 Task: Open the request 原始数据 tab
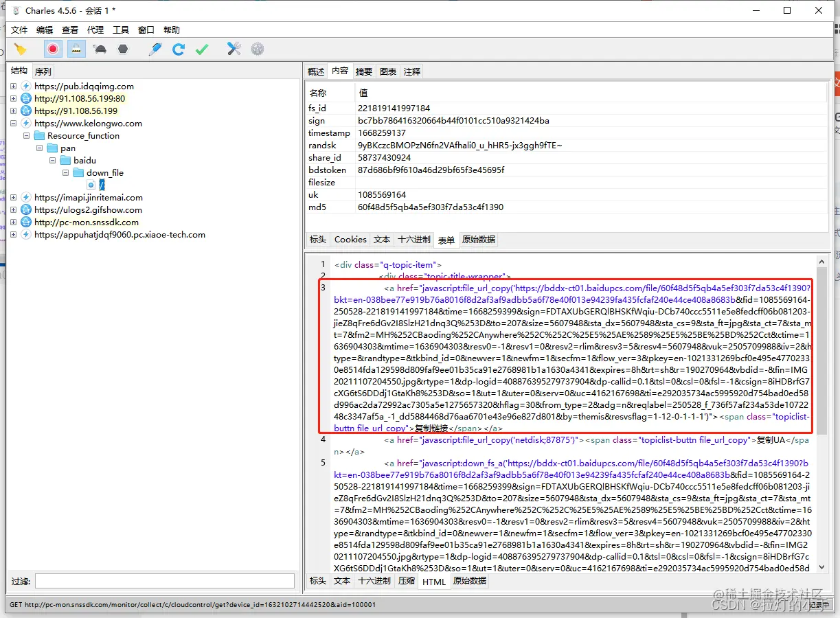point(478,240)
